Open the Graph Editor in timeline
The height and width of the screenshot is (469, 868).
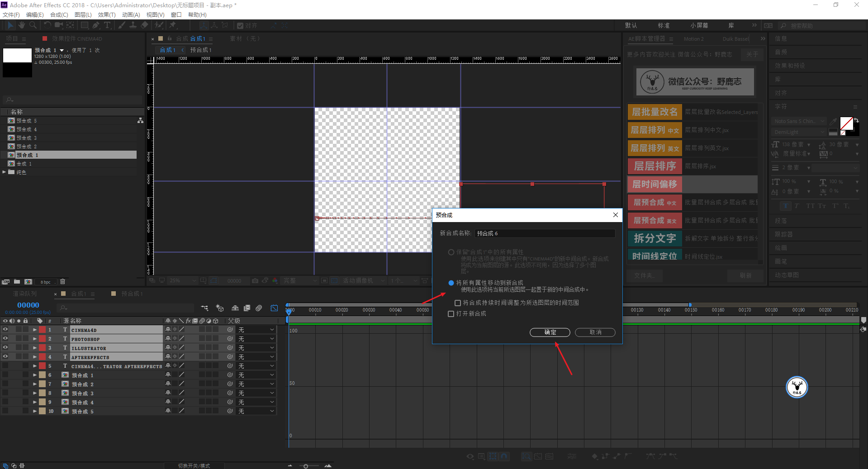[x=274, y=308]
